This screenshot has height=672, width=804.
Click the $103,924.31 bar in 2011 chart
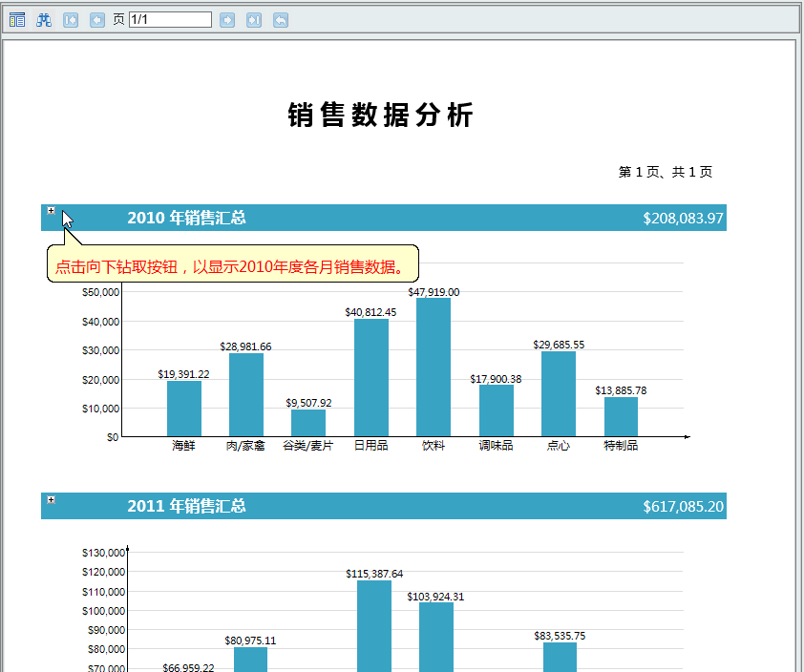436,637
